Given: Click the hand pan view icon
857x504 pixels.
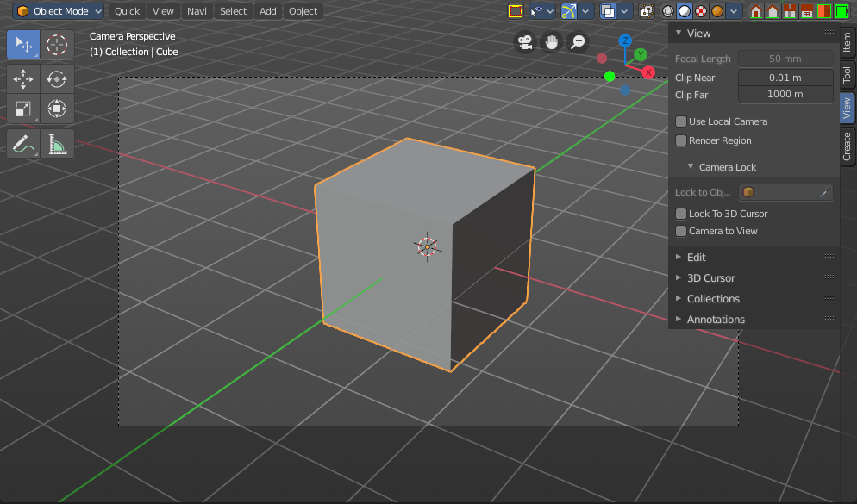Looking at the screenshot, I should 552,42.
